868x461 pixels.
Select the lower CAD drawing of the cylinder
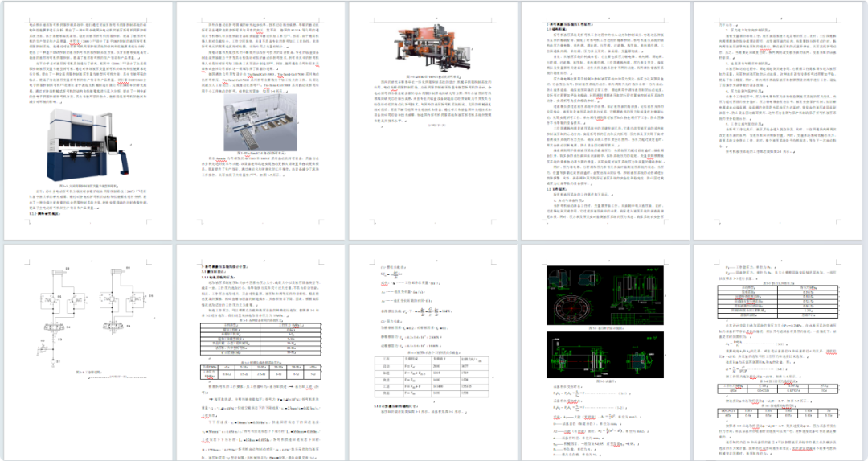pyautogui.click(x=604, y=355)
